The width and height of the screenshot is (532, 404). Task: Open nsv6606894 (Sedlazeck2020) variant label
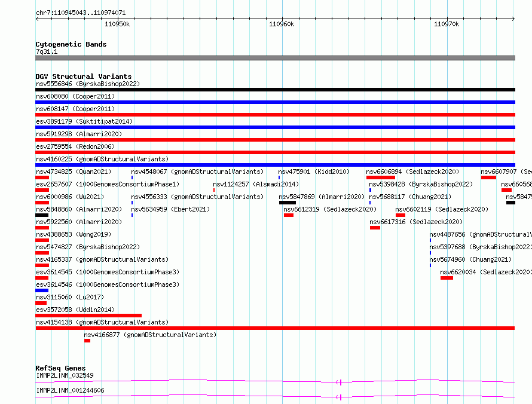412,172
